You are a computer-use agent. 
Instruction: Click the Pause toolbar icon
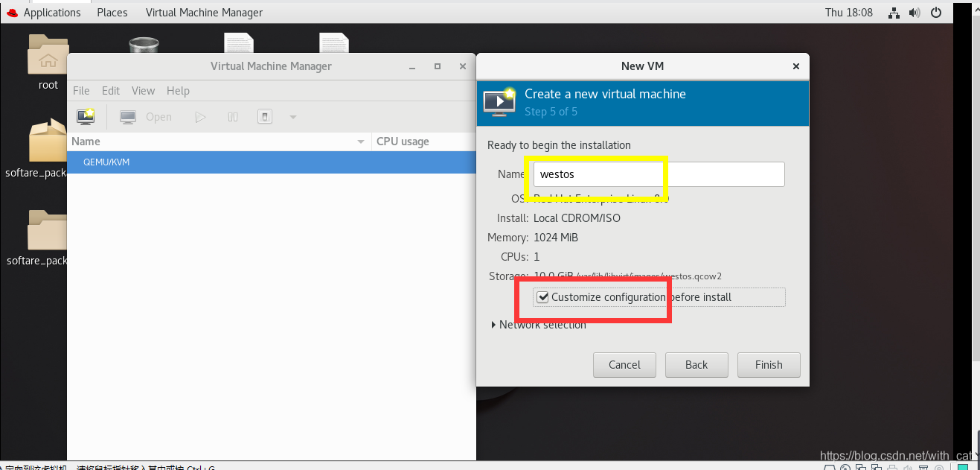point(233,117)
